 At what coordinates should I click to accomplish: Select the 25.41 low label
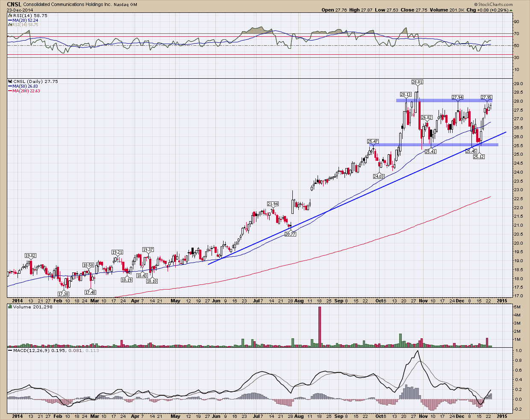coord(430,152)
